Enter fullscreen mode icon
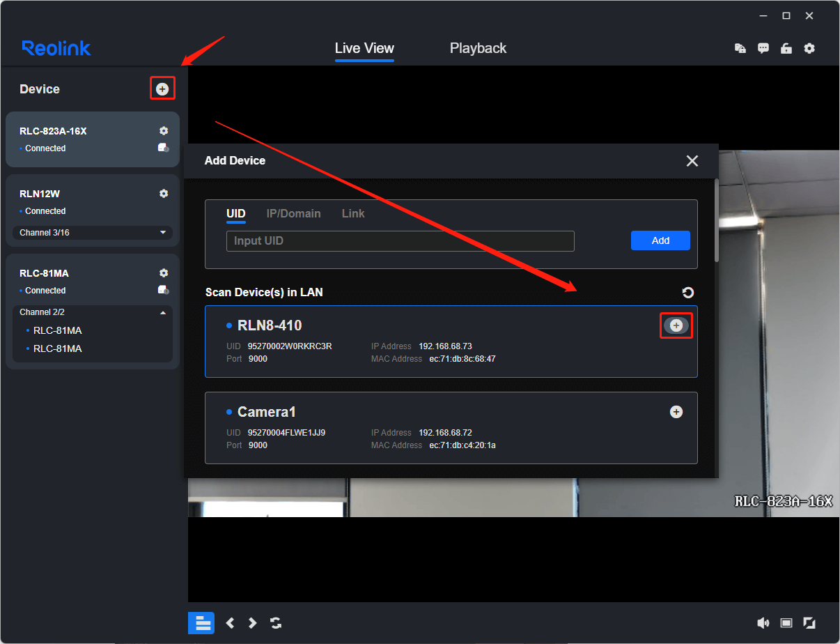840x644 pixels. tap(809, 623)
